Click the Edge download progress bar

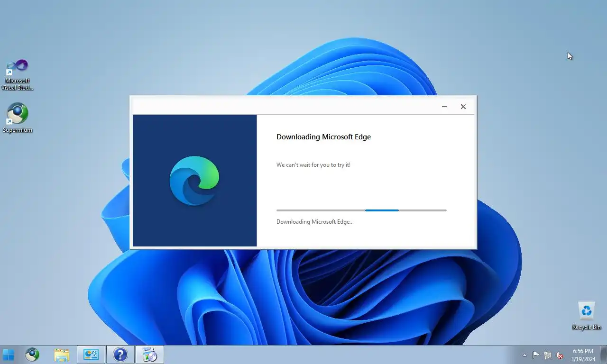361,210
